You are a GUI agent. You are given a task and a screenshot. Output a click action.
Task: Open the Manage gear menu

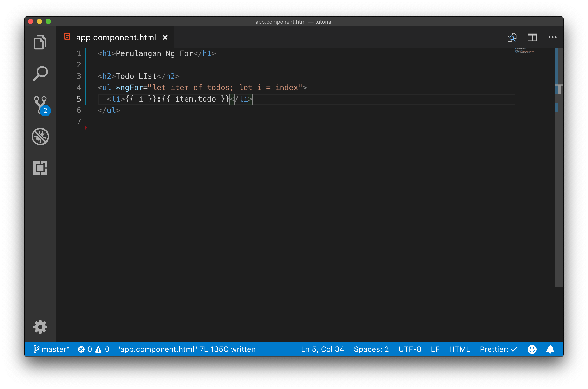pos(40,327)
